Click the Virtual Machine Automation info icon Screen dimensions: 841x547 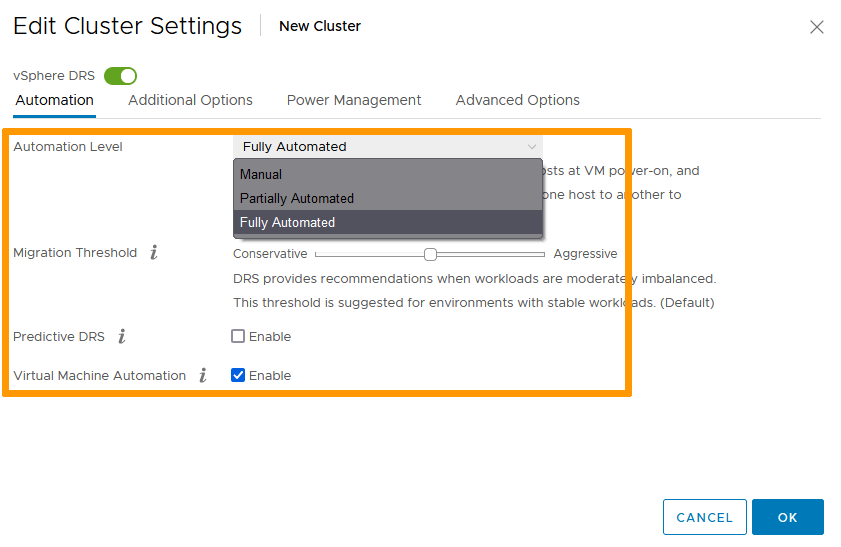pyautogui.click(x=203, y=376)
